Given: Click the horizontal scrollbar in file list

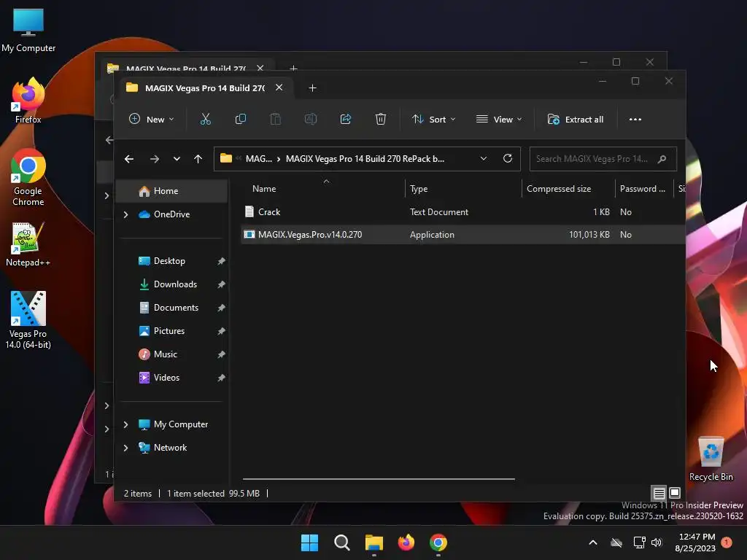Looking at the screenshot, I should click(379, 479).
